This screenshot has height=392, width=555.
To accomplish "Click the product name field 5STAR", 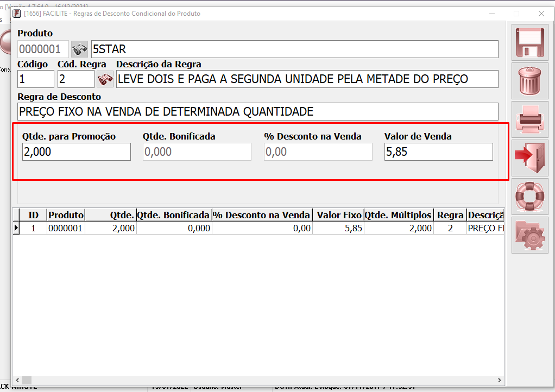I will click(294, 49).
